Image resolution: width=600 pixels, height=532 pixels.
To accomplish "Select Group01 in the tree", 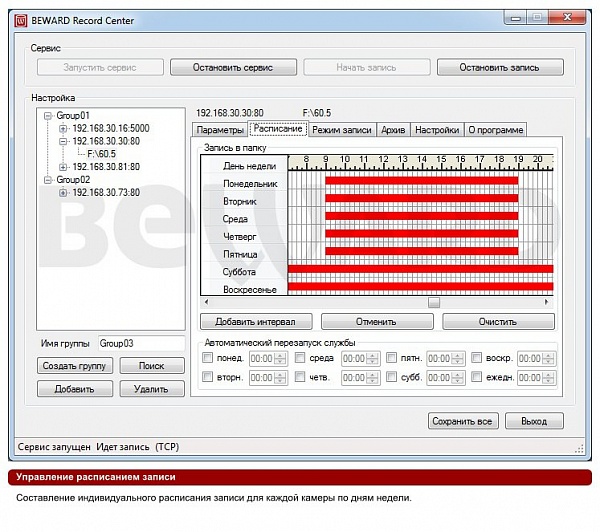I will (x=73, y=116).
